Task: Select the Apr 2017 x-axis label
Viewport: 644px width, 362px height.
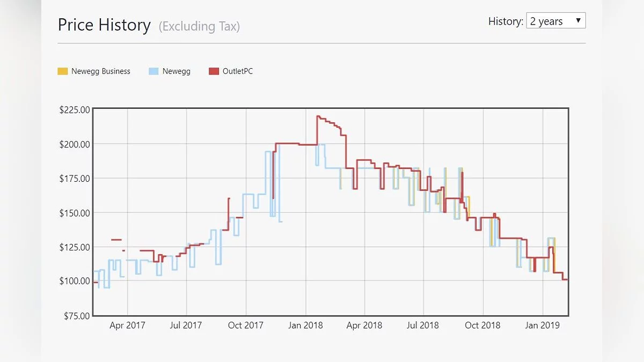Action: pos(127,326)
